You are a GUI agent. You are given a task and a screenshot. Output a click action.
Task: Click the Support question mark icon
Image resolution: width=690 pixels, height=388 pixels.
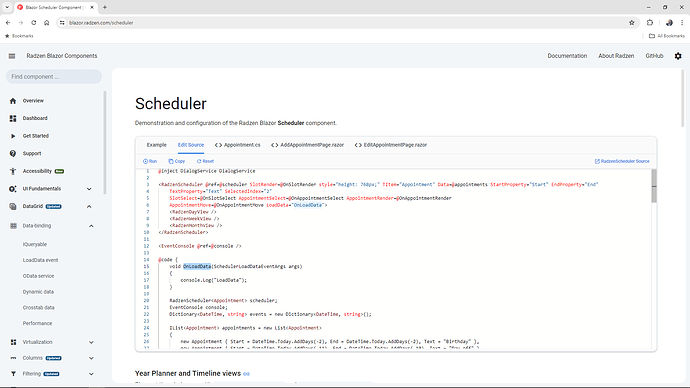click(x=13, y=154)
